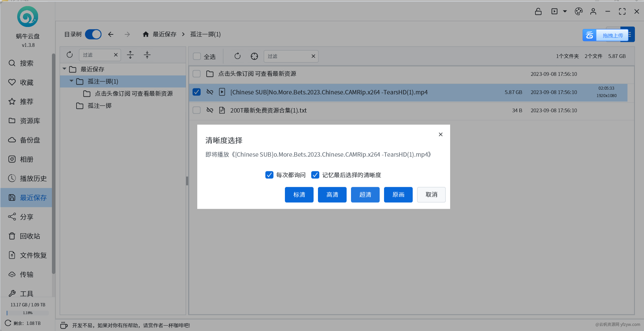This screenshot has width=644, height=331.
Task: Click 孤注一掷(1) breadcrumb item
Action: point(205,34)
